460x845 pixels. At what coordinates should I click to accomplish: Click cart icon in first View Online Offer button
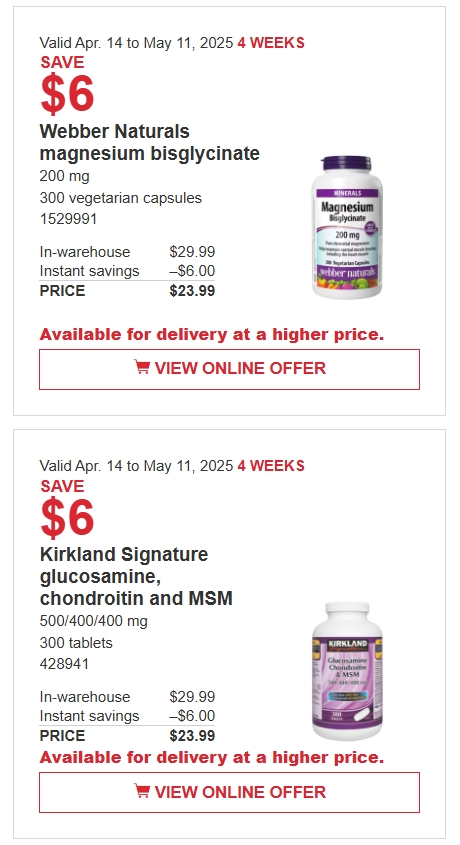tap(142, 368)
